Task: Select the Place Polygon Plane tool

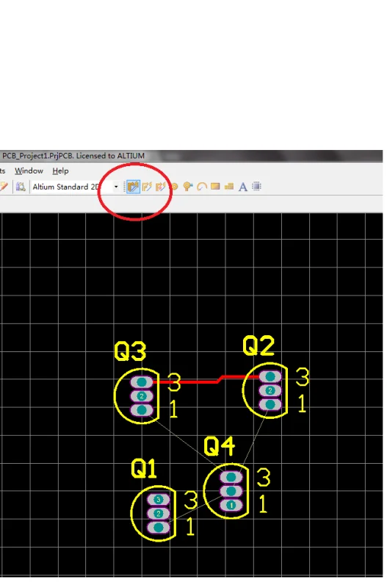Action: coord(229,187)
